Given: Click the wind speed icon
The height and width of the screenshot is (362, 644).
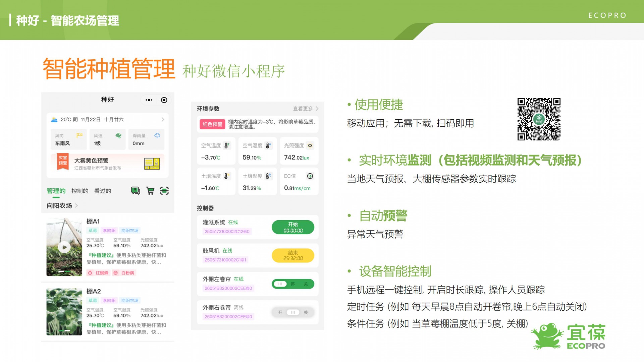Looking at the screenshot, I should point(118,135).
